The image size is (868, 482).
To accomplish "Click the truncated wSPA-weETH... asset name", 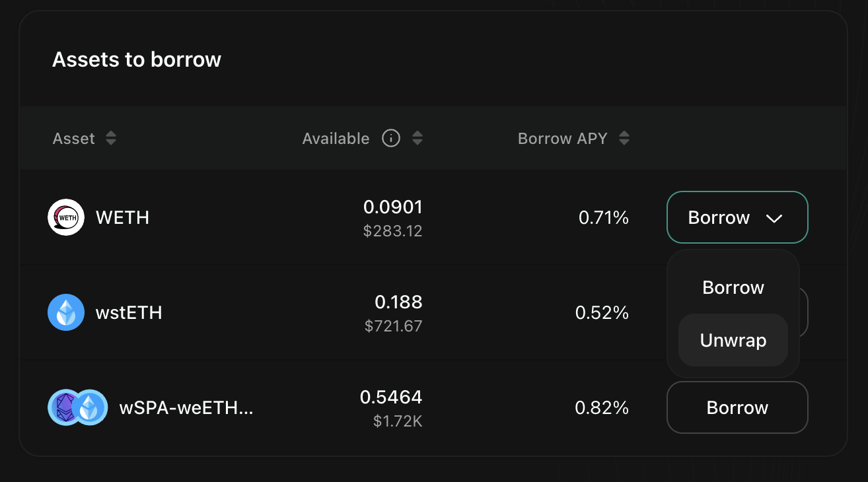I will click(186, 407).
